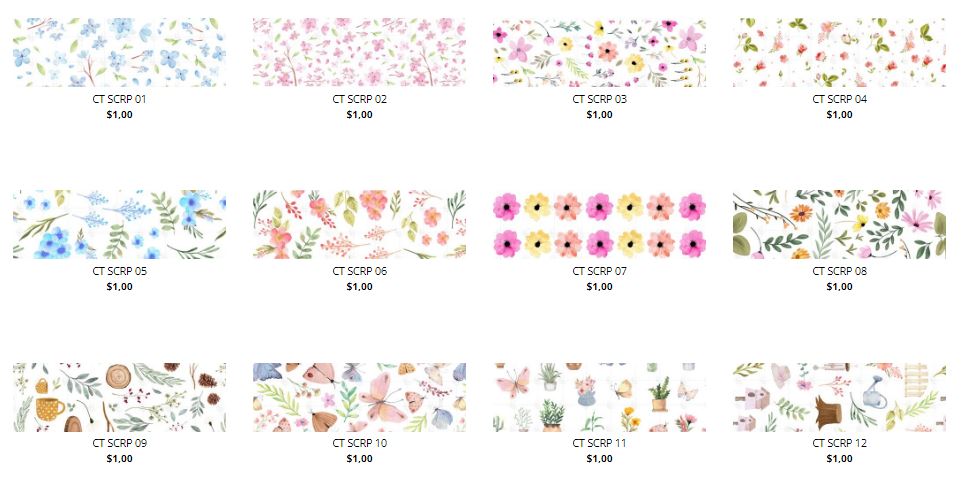Viewport: 977px width, 490px height.
Task: Click the CT SCRP 03 mixed flowers thumbnail
Action: pos(599,52)
